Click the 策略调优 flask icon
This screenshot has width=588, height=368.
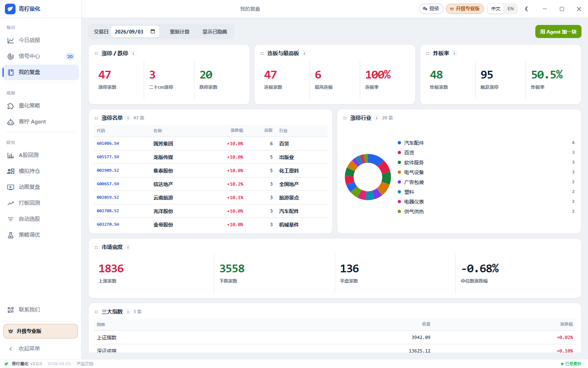11,235
